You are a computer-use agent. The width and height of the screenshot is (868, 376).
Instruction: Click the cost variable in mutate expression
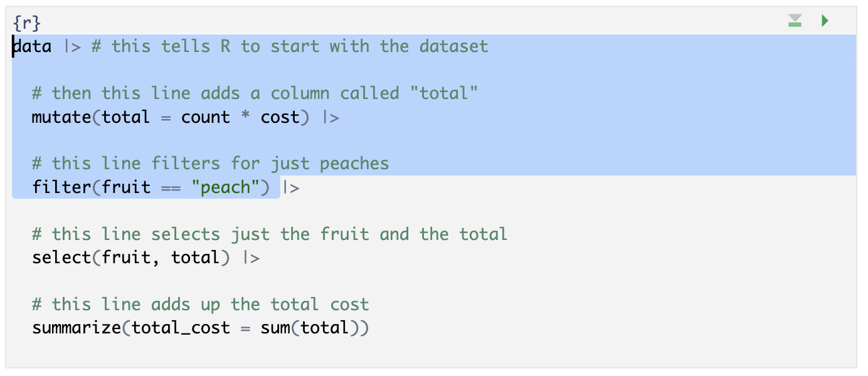[x=280, y=117]
